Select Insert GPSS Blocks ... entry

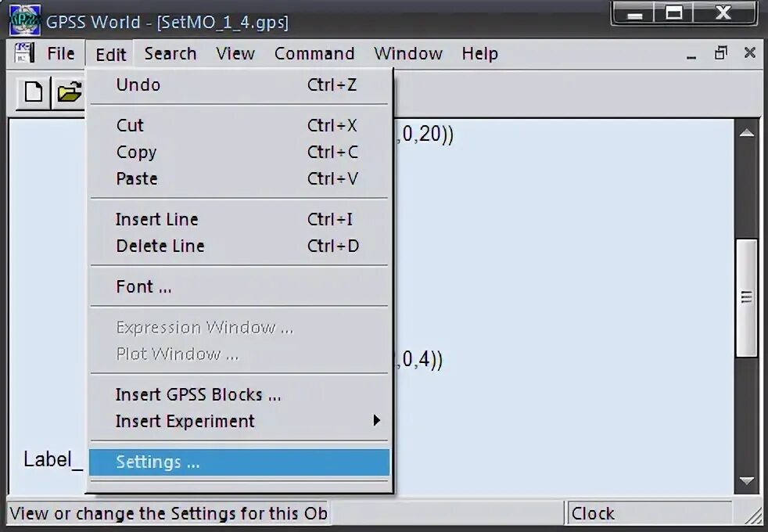point(239,394)
